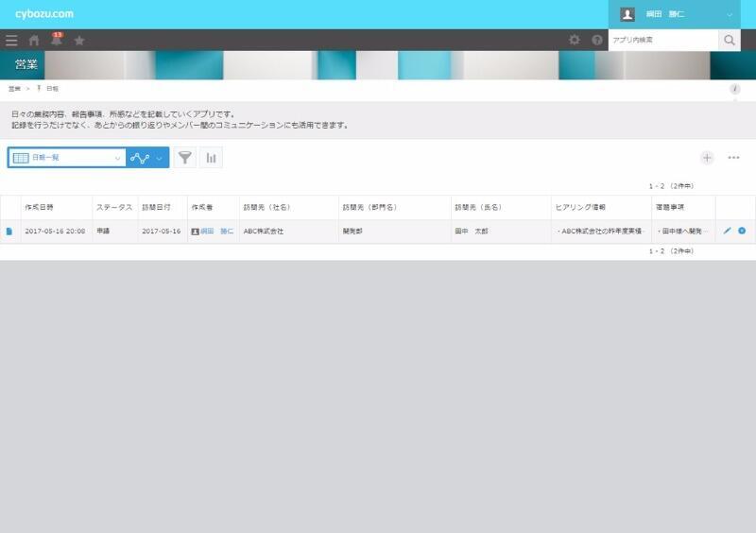The width and height of the screenshot is (756, 533).
Task: Expand the 日報一覧 view dropdown
Action: (x=117, y=158)
